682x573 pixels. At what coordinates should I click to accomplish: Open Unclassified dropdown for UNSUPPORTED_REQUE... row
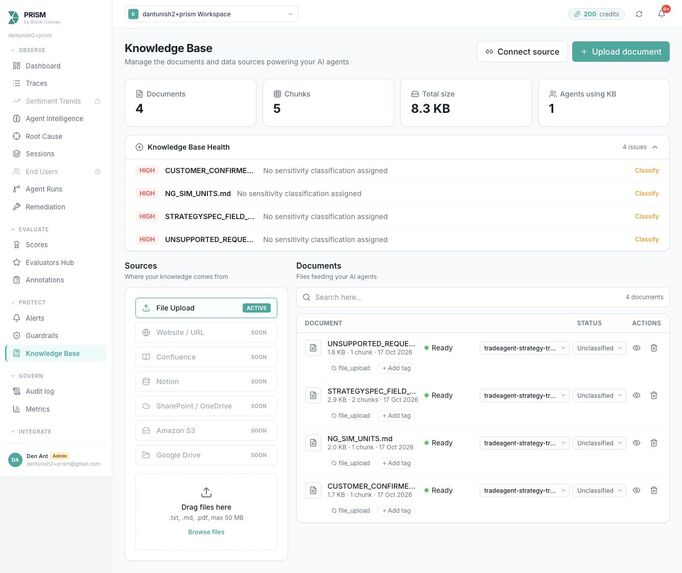599,348
